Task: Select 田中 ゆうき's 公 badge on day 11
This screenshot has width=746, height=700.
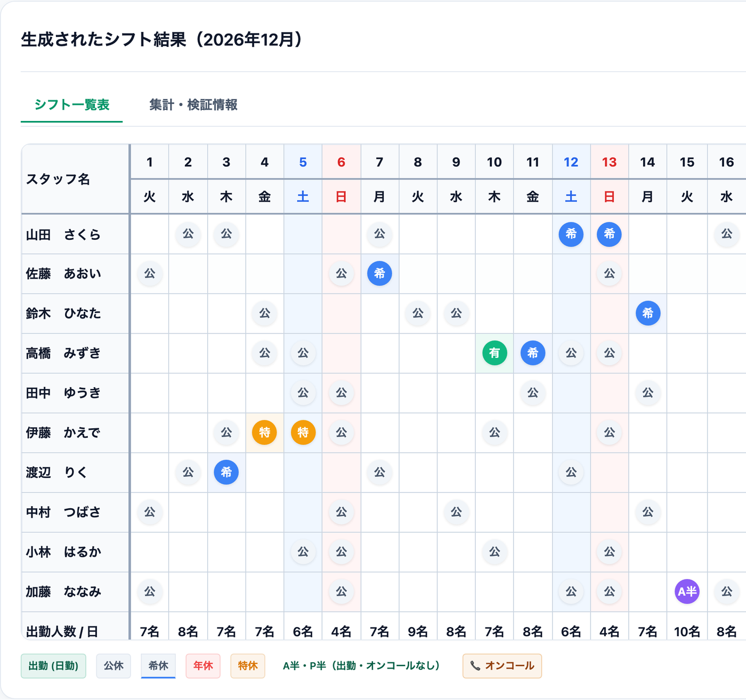Action: click(533, 393)
